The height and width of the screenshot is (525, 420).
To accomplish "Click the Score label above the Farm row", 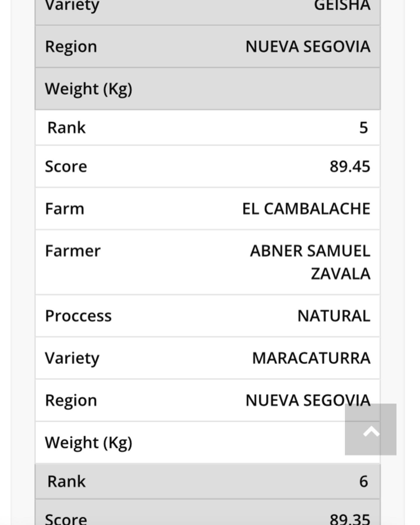I will [x=66, y=167].
